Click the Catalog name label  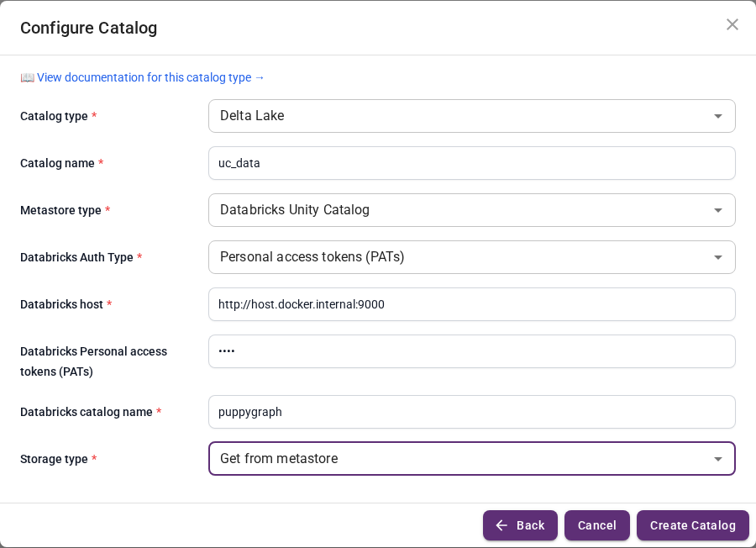pyautogui.click(x=57, y=163)
